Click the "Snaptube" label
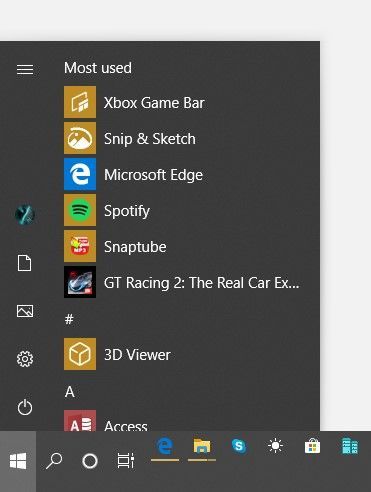371x492 pixels. point(135,247)
